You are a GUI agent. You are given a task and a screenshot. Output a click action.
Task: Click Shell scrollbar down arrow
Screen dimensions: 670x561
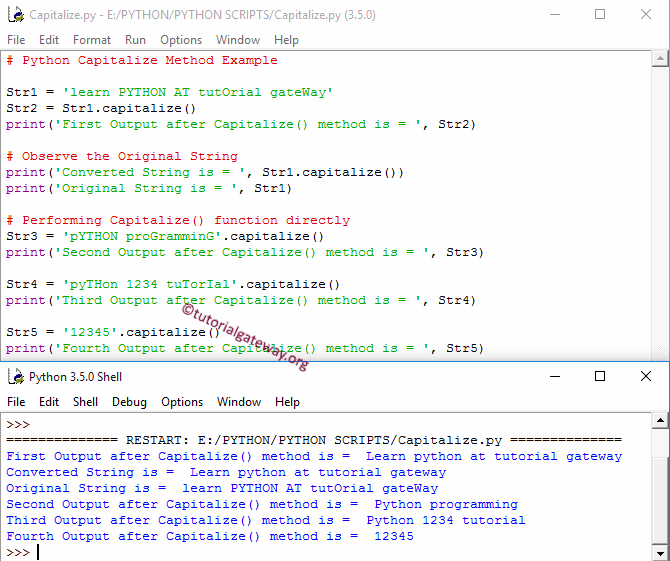[x=660, y=552]
